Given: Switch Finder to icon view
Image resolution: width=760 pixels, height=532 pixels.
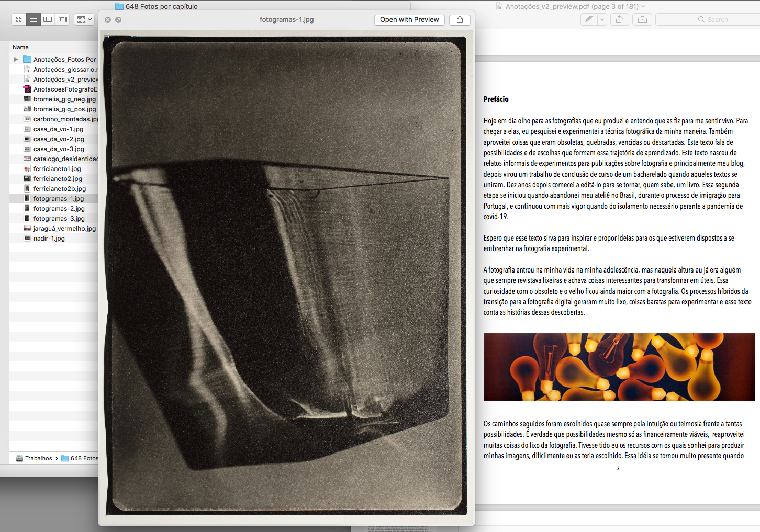Looking at the screenshot, I should coord(19,19).
